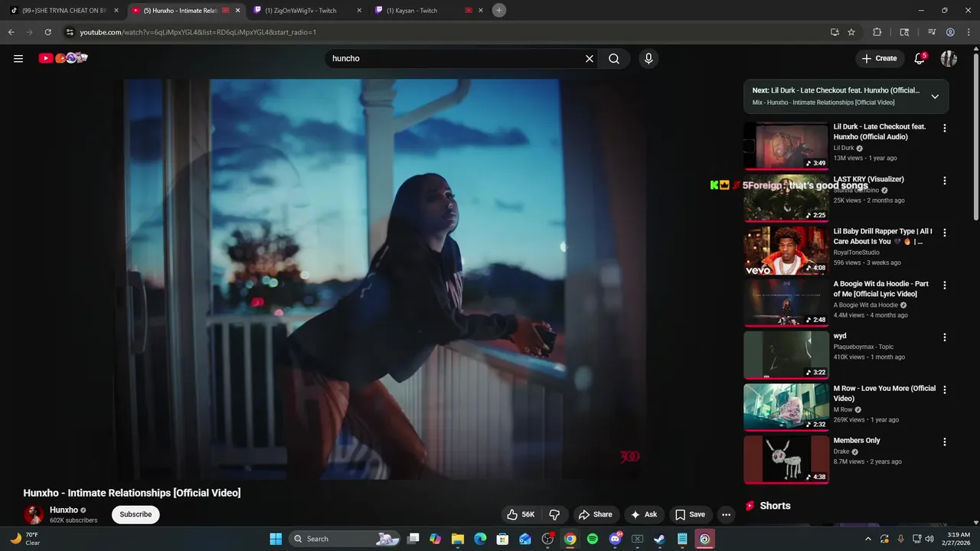Image resolution: width=980 pixels, height=551 pixels.
Task: Open Microsoft Edge from the taskbar
Action: point(480,539)
